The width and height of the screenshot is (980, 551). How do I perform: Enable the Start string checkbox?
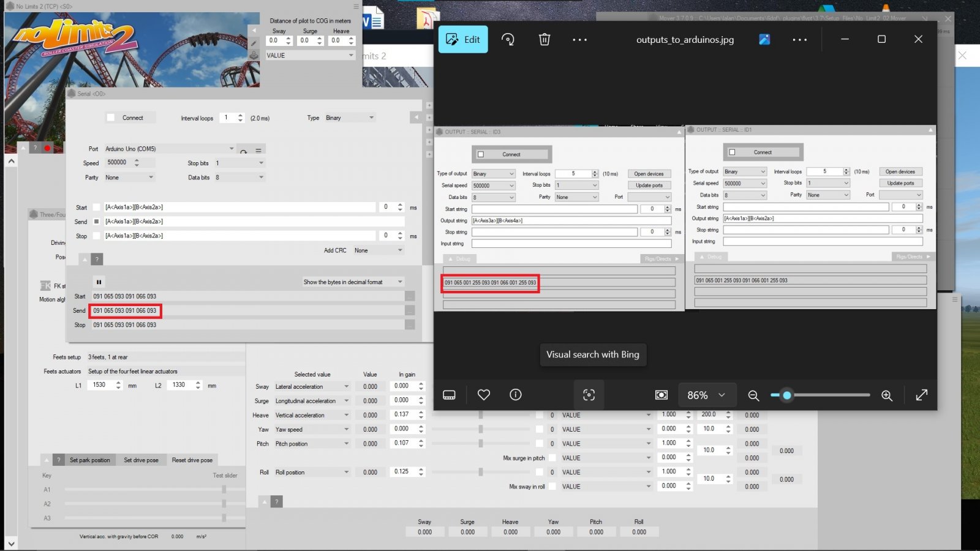[x=96, y=208]
